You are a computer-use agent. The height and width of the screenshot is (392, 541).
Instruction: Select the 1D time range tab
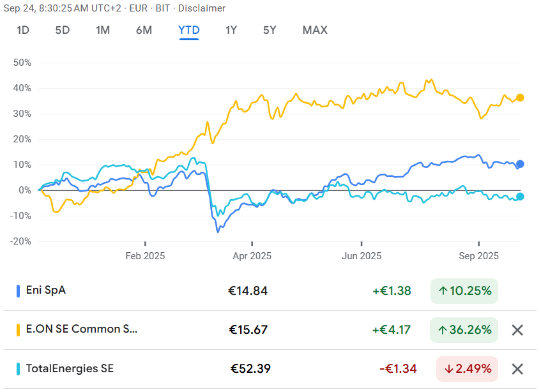pos(23,30)
